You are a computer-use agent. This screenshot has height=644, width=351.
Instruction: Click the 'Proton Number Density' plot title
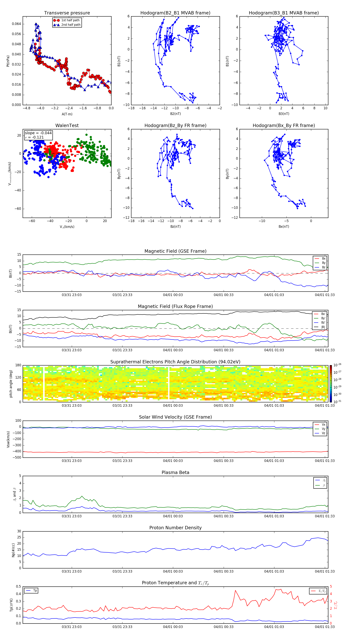click(x=175, y=528)
